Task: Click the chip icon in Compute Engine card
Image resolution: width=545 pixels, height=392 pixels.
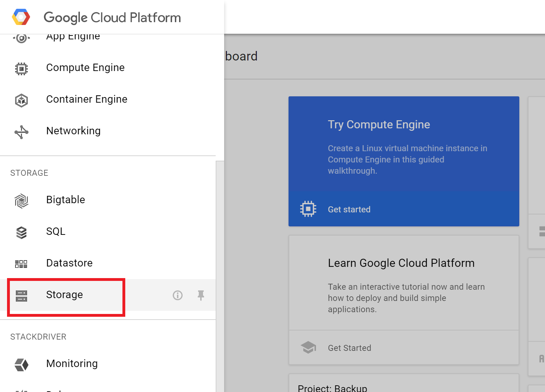Action: pos(308,209)
